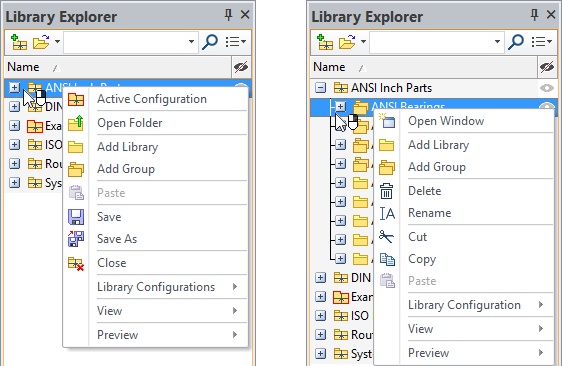This screenshot has width=562, height=366.
Task: Click search magnifier icon in right panel
Action: [516, 42]
